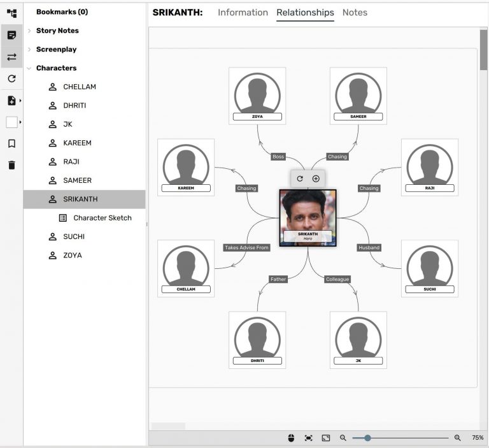The width and height of the screenshot is (489, 448).
Task: Click the zoom-in magnifier in status bar
Action: coord(457,438)
